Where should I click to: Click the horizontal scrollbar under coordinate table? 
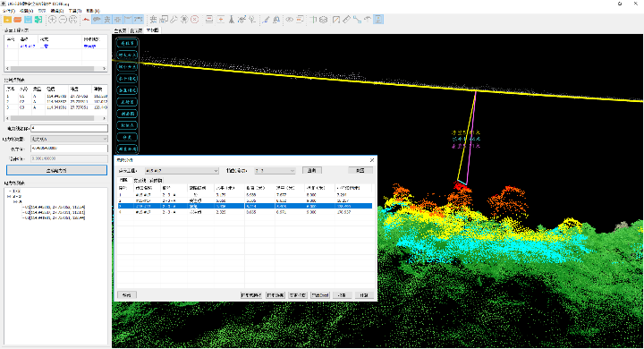56,118
